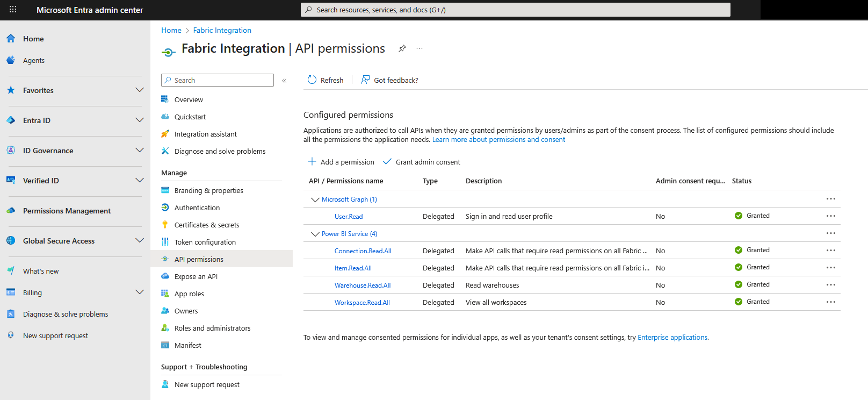The image size is (868, 400).
Task: Open ellipsis menu for Workspace.Read.All row
Action: tap(830, 302)
